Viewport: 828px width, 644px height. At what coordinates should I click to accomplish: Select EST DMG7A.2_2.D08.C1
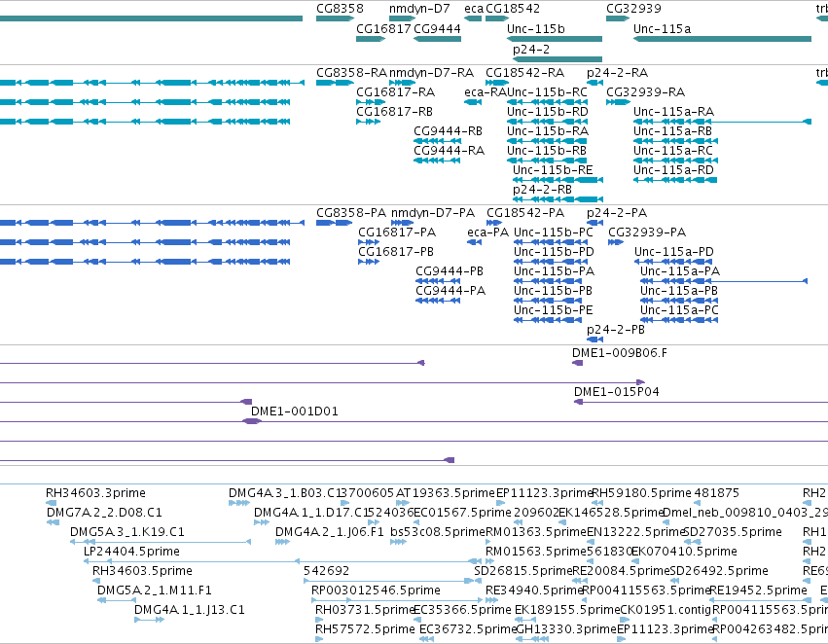[53, 522]
